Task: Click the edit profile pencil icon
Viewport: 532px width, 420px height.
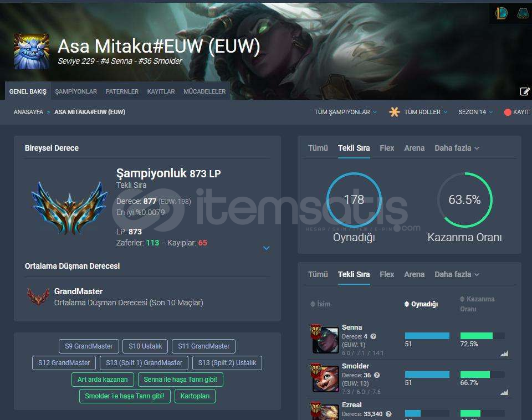Action: click(x=525, y=91)
